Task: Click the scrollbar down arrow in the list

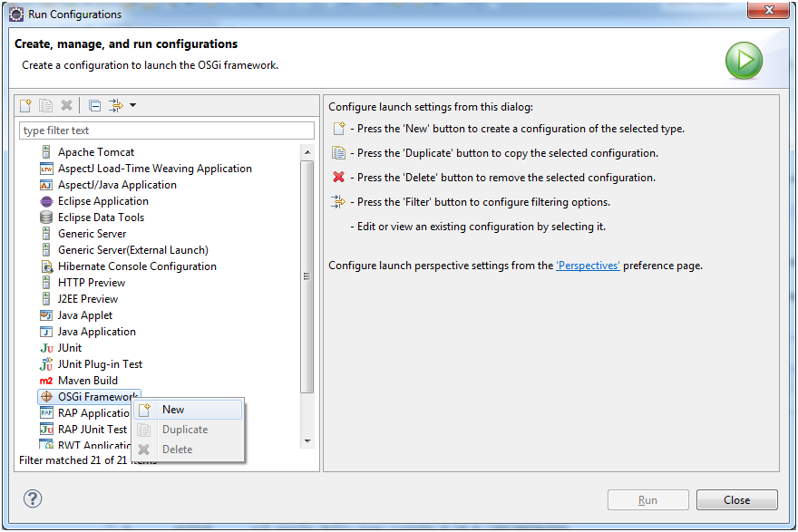Action: click(307, 441)
